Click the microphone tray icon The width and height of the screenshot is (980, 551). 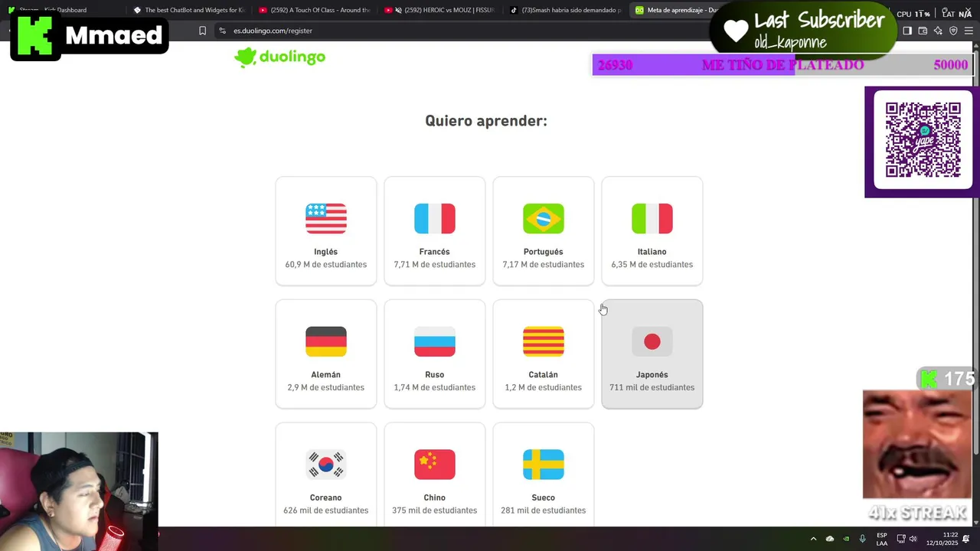863,539
